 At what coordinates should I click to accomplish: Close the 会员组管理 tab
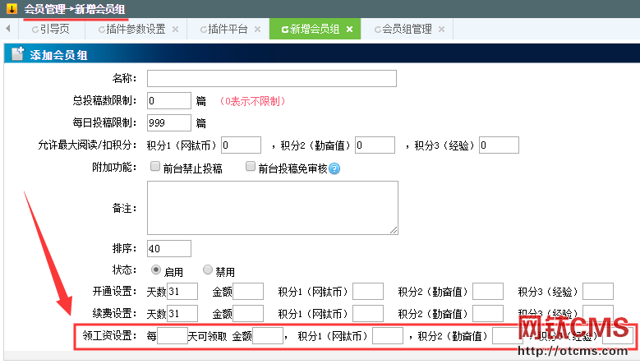pyautogui.click(x=441, y=29)
